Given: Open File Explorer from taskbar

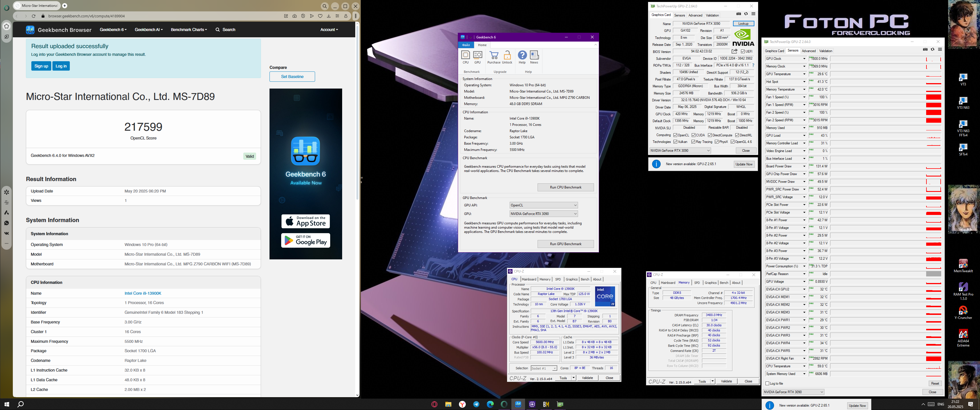Looking at the screenshot, I should [448, 404].
